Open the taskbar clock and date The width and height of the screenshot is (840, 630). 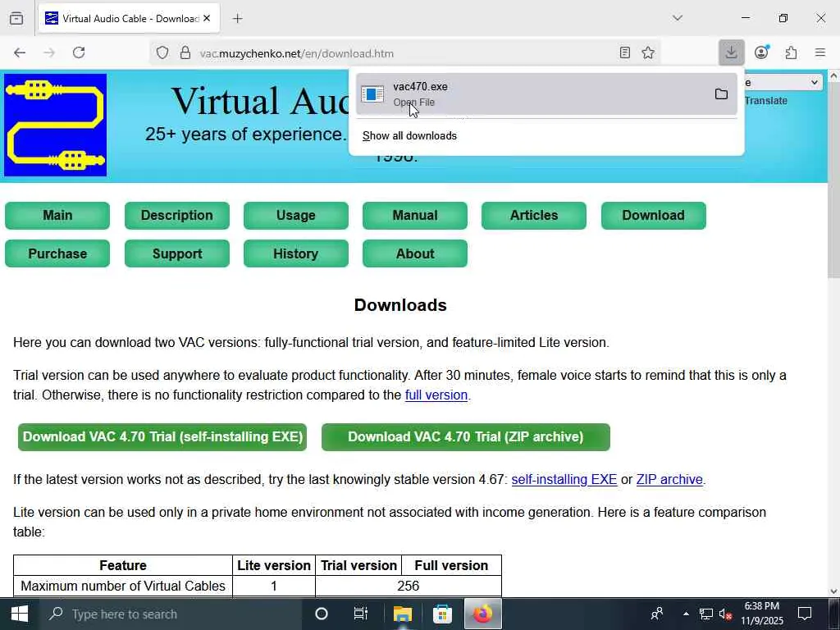(762, 614)
